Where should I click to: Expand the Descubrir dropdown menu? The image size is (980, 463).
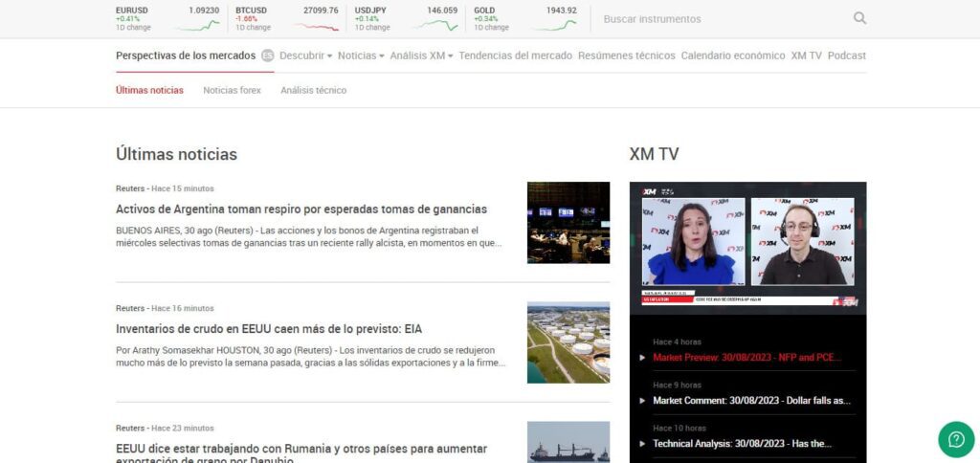tap(305, 55)
